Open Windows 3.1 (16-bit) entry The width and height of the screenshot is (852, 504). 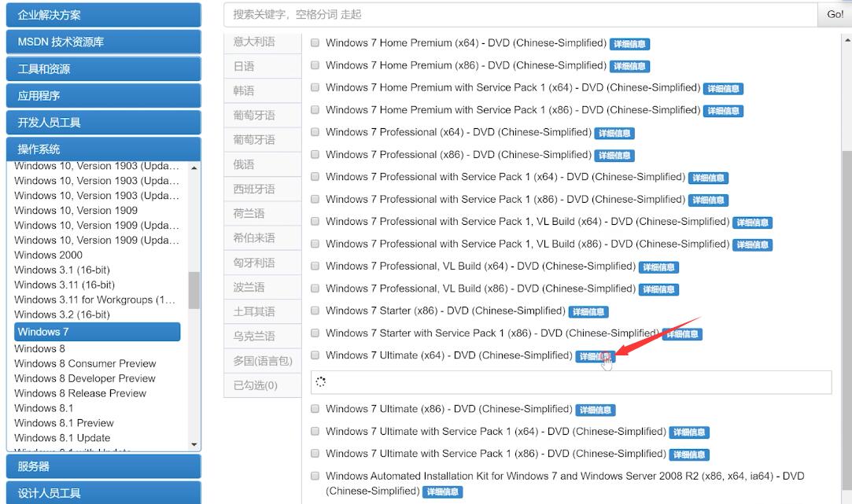(62, 270)
